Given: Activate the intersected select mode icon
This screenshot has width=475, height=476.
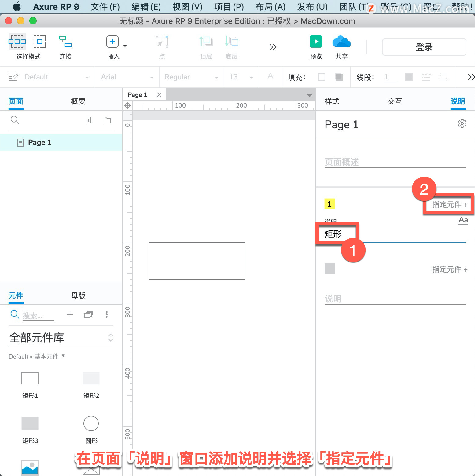Looking at the screenshot, I should (17, 41).
